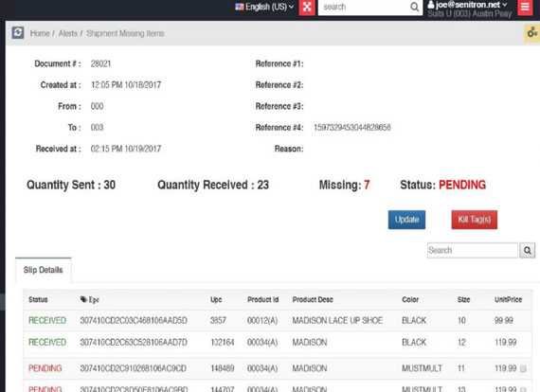
Task: Click the Upc column header
Action: tap(216, 299)
